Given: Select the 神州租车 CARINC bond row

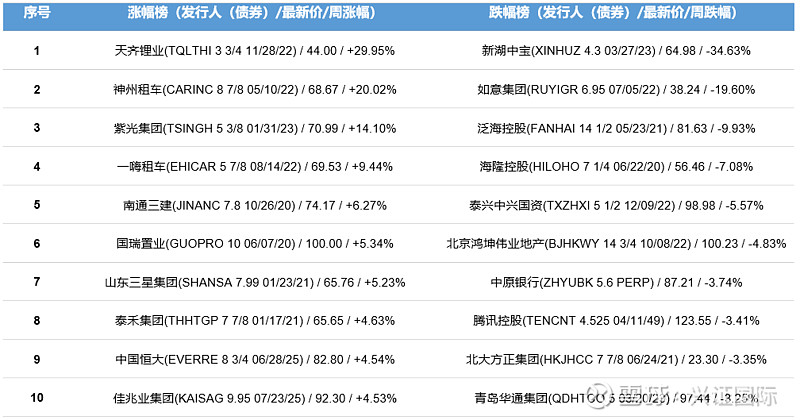Looking at the screenshot, I should (x=255, y=90).
